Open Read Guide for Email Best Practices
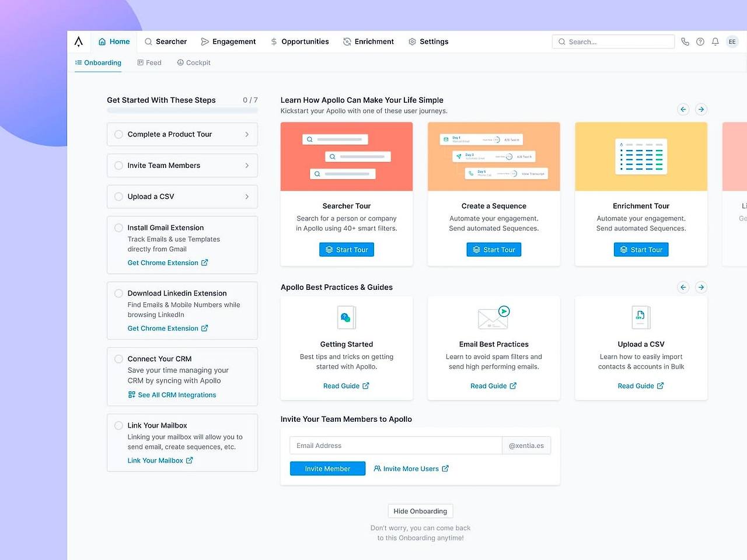Image resolution: width=747 pixels, height=560 pixels. tap(494, 386)
